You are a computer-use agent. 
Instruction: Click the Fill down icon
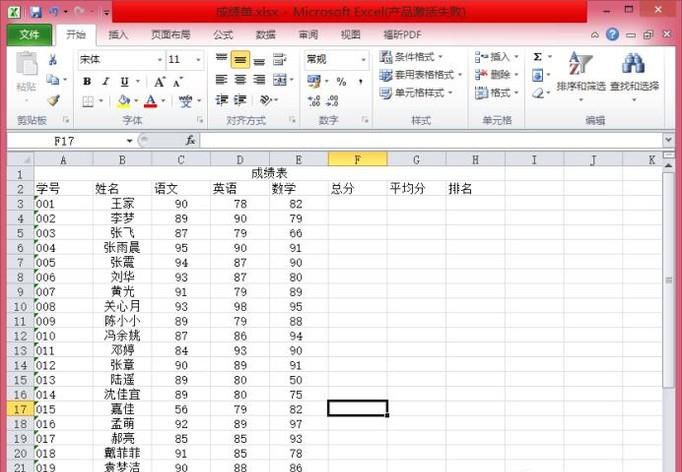coord(538,75)
